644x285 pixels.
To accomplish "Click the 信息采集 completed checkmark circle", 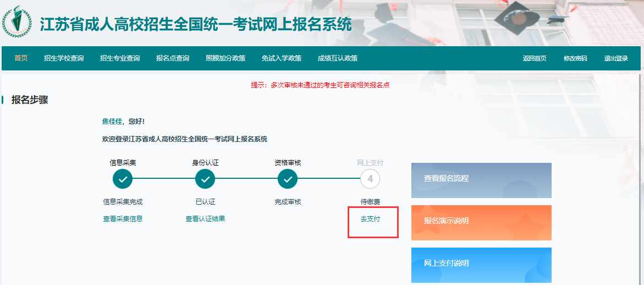I will click(123, 179).
